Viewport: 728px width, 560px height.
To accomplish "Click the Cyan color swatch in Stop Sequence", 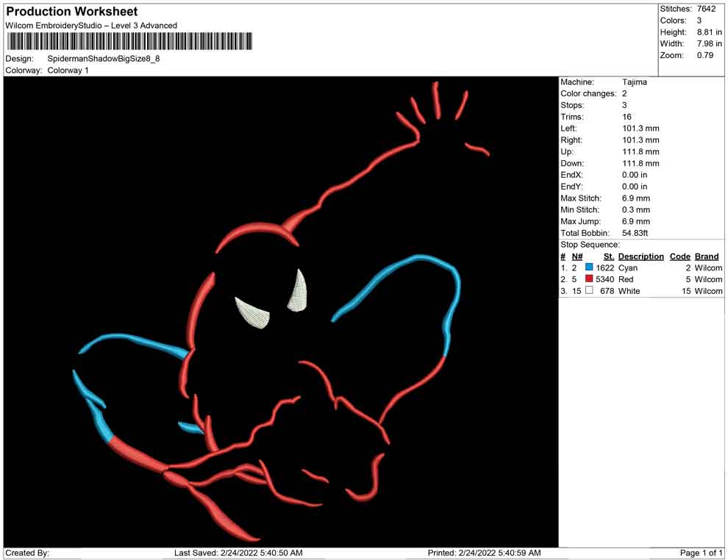I will pyautogui.click(x=589, y=268).
